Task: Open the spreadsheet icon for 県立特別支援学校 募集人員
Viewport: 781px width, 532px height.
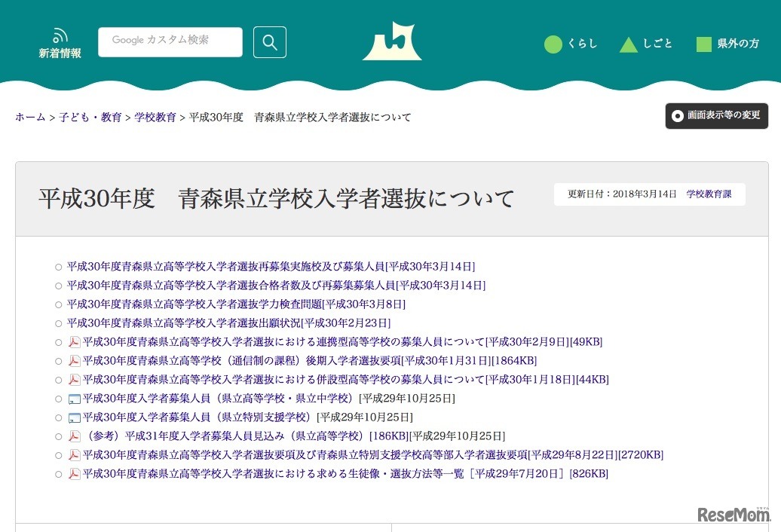Action: 72,417
